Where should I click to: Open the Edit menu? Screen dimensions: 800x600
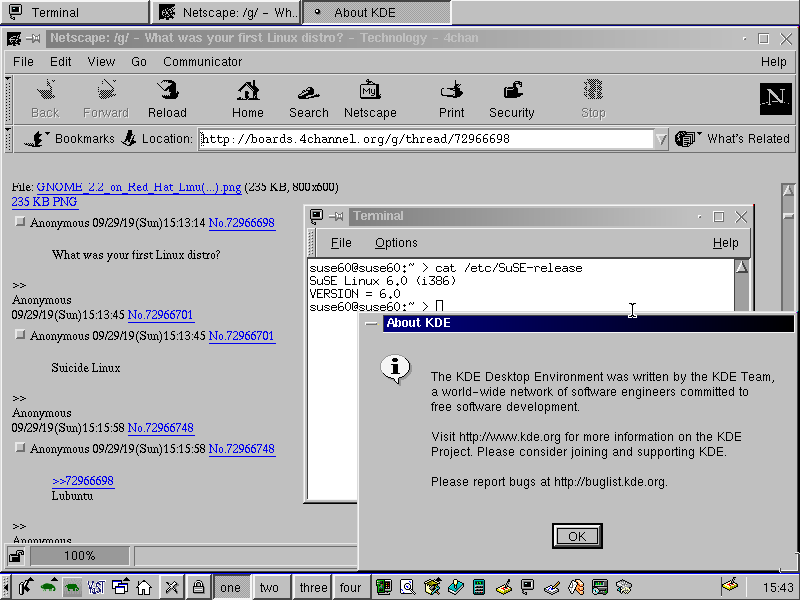tap(61, 62)
